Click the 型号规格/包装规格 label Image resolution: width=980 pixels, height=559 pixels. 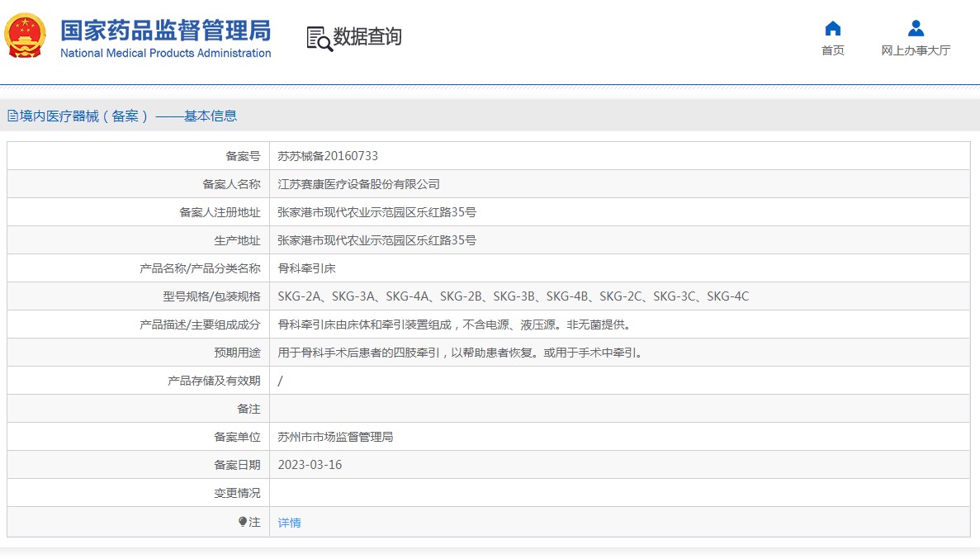point(212,296)
